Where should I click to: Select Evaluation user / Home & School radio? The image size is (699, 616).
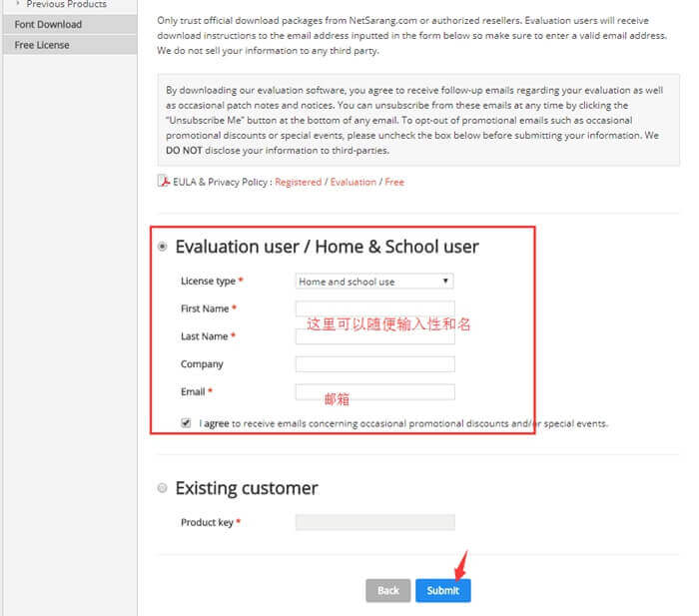click(163, 247)
